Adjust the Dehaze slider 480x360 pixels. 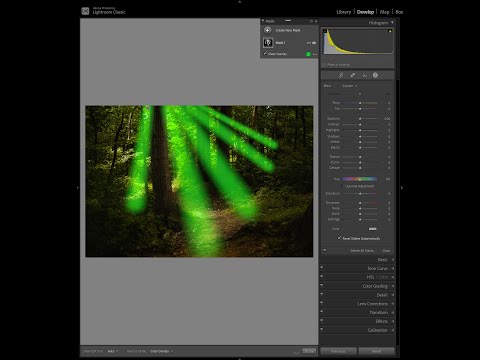point(360,168)
